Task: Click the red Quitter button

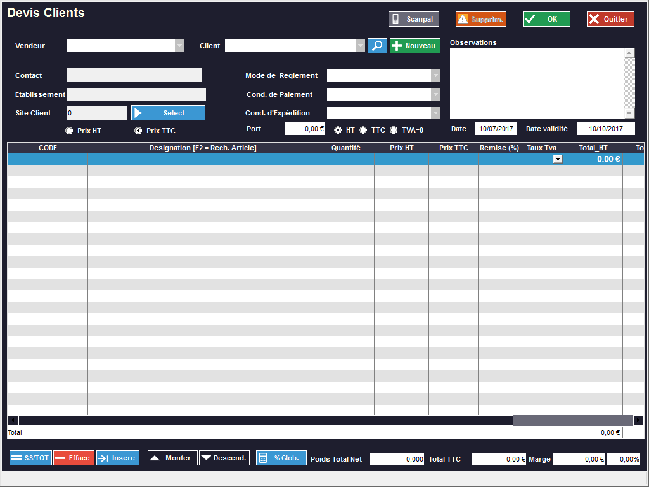Action: pyautogui.click(x=610, y=19)
